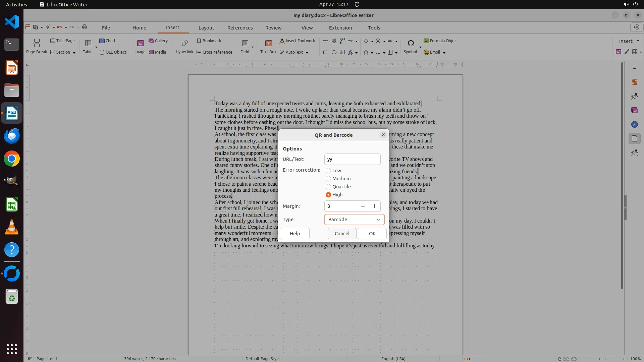Select Low error correction
The image size is (644, 362).
click(328, 171)
